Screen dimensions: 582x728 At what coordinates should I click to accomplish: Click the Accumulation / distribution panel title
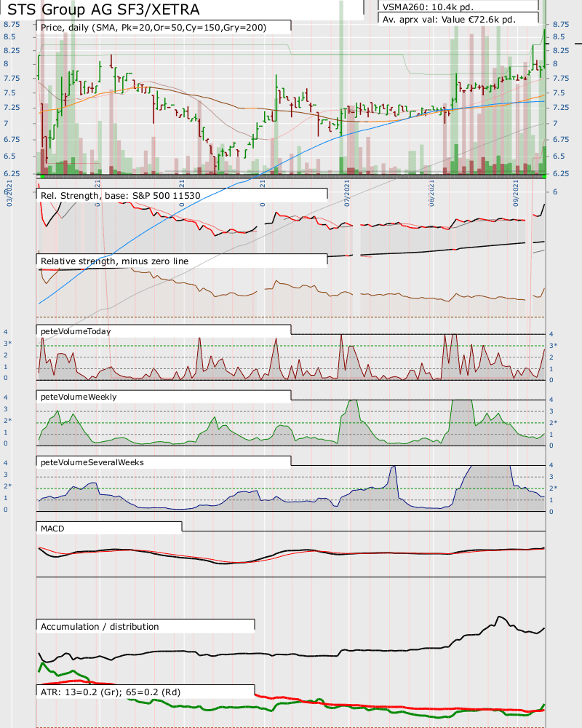[100, 627]
